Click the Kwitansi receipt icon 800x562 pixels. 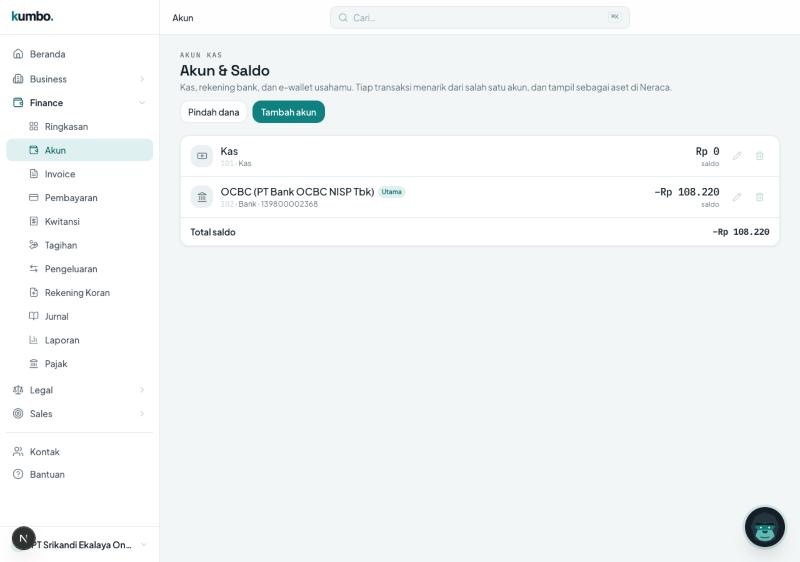[x=34, y=221]
